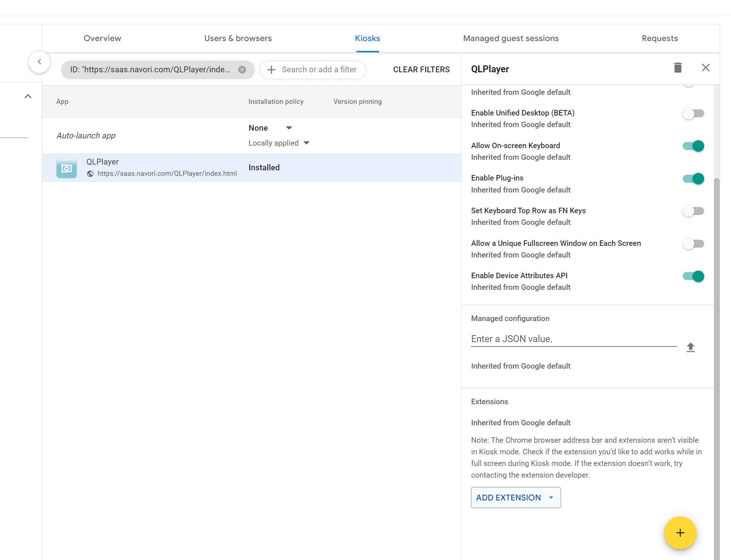Close the QLPlayer side panel

(x=706, y=68)
